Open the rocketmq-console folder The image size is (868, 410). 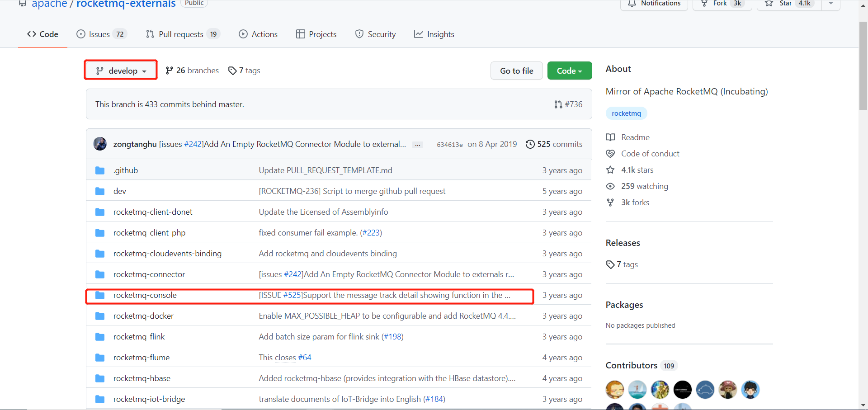point(145,295)
